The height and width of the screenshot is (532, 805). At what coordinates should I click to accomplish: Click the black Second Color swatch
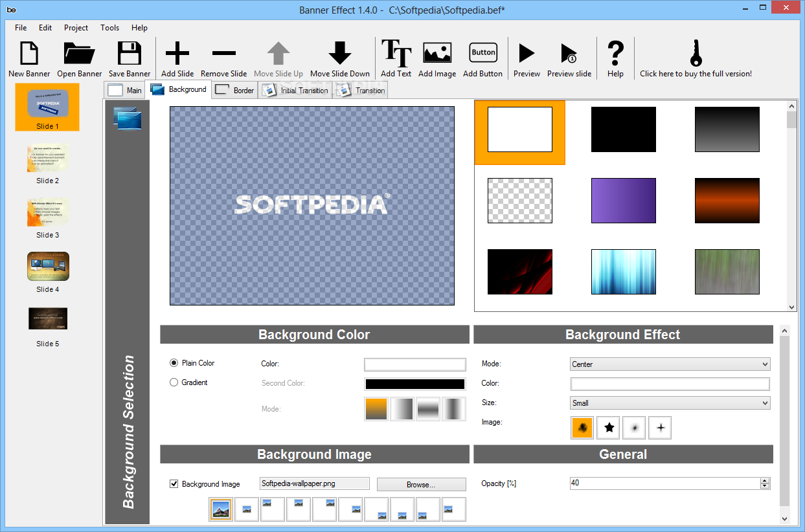pos(415,384)
